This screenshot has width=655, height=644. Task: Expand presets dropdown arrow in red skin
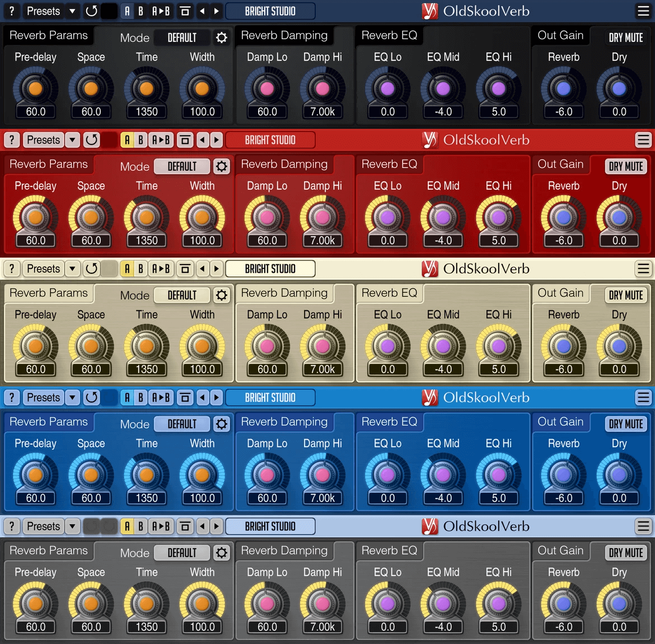(73, 140)
